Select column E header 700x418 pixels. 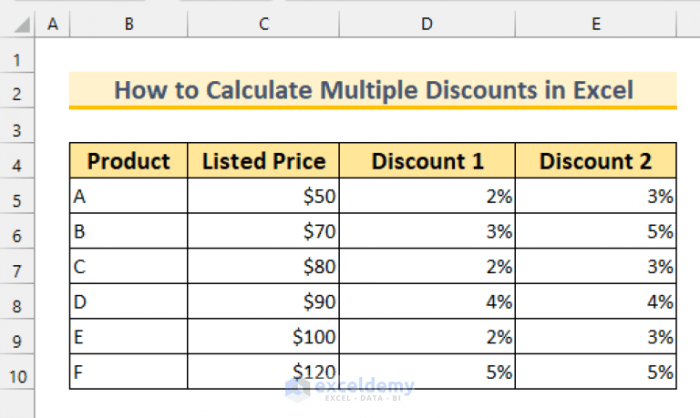(596, 23)
